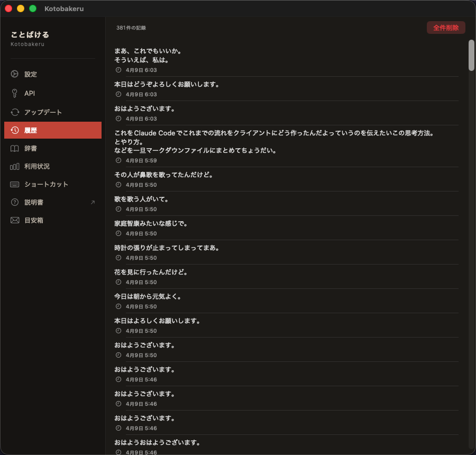The width and height of the screenshot is (476, 455).
Task: Click the external link arrow next to 説明書
Action: (93, 202)
